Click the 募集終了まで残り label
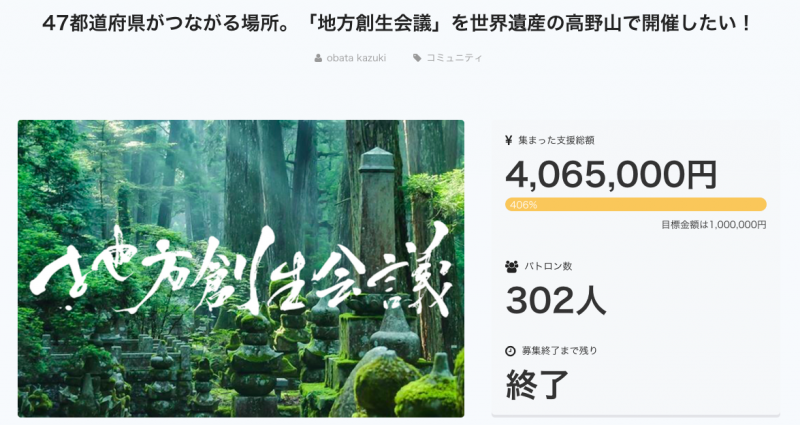800x425 pixels. click(x=559, y=351)
